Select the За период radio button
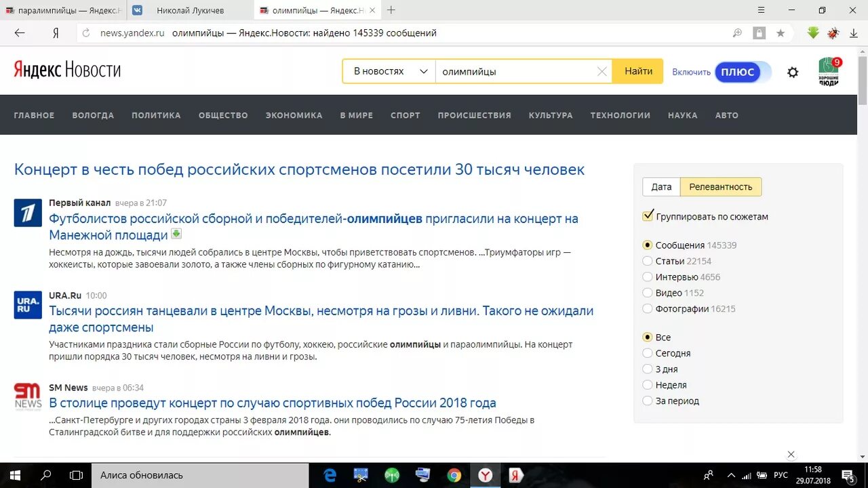This screenshot has height=488, width=868. point(648,401)
